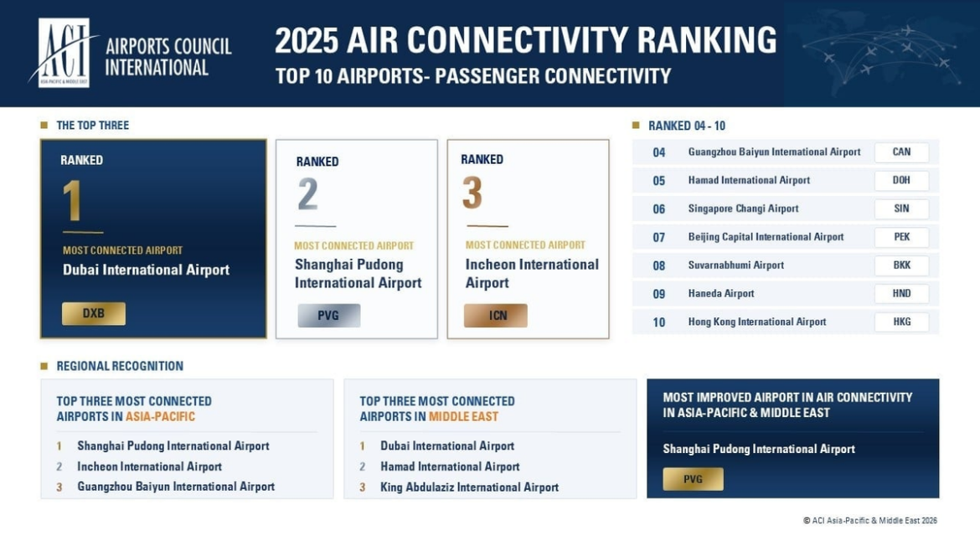
Task: Click Shanghai Pudong in Most Improved panel
Action: (x=759, y=449)
